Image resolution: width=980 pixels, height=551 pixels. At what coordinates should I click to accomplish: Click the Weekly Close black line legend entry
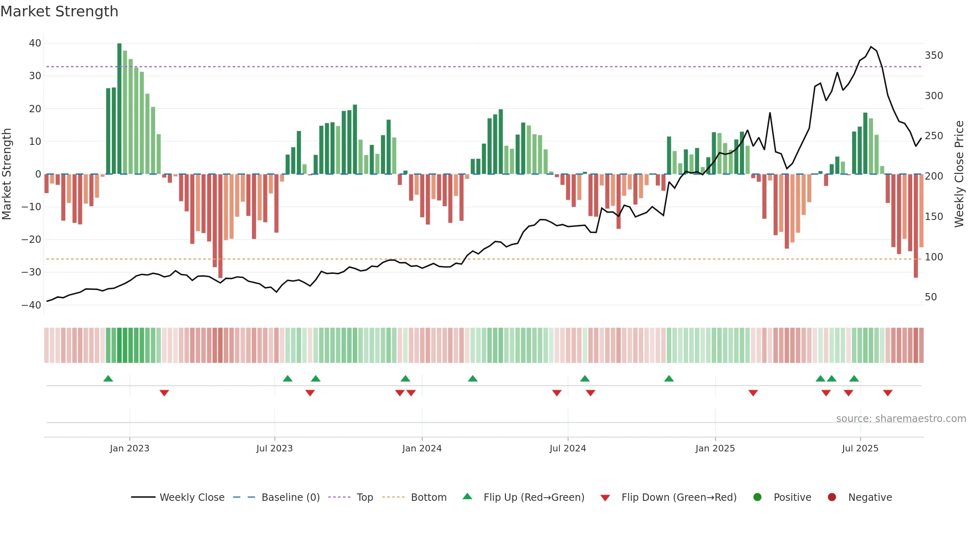pyautogui.click(x=178, y=497)
